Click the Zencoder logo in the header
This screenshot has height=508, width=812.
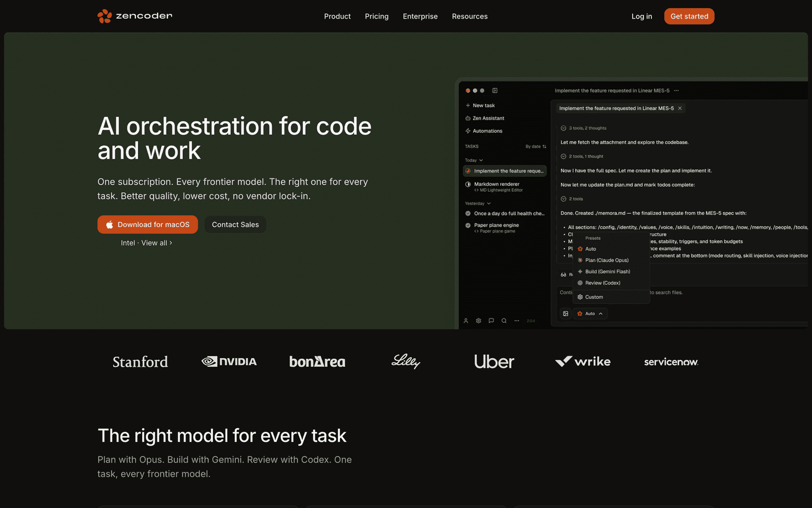click(x=135, y=16)
